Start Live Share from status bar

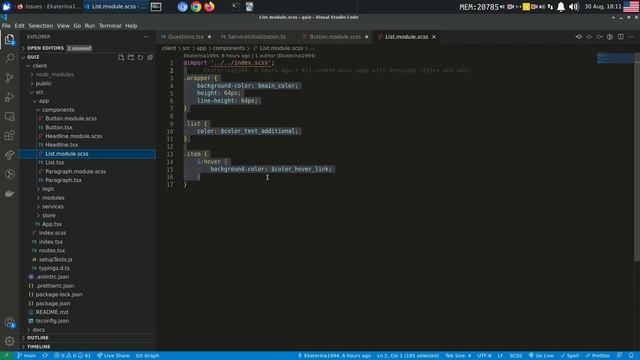coord(113,356)
